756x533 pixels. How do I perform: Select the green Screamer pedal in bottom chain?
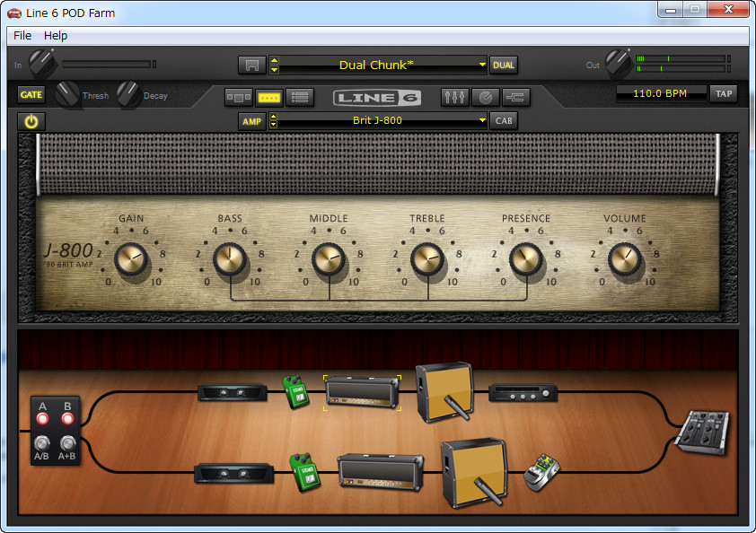coord(304,472)
